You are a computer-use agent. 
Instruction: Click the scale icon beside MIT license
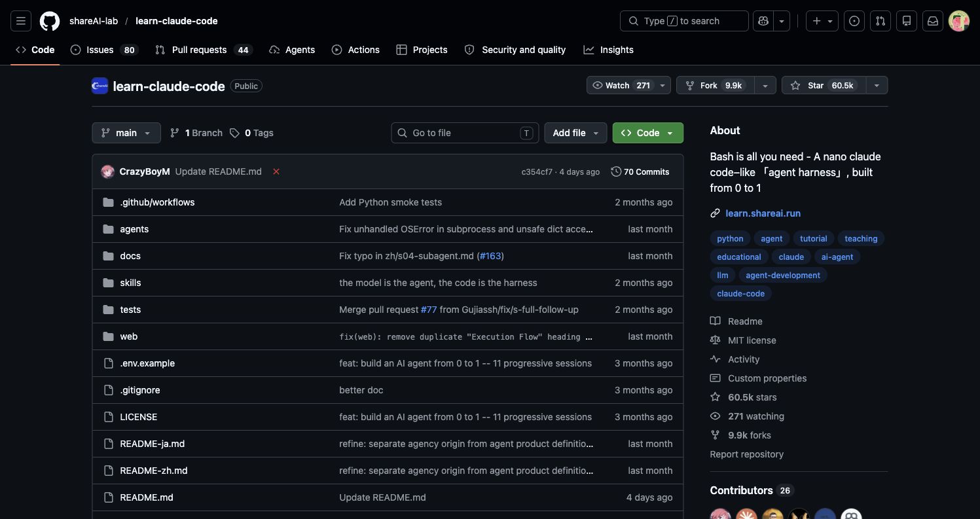pyautogui.click(x=716, y=340)
